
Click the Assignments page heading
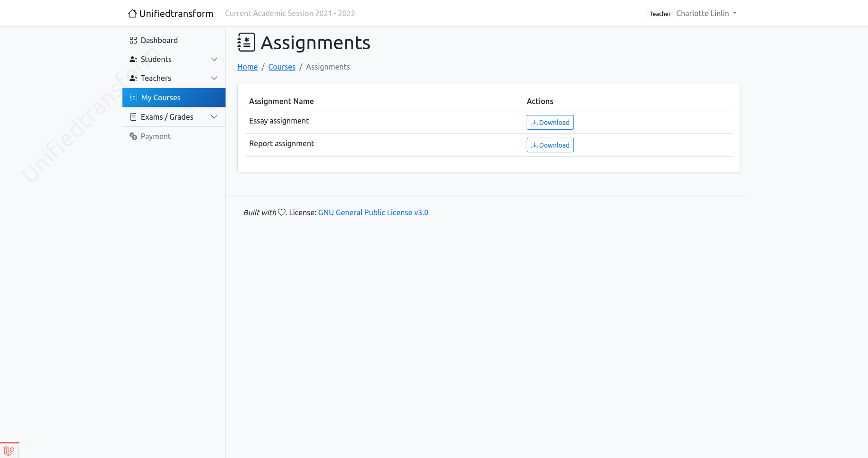click(x=315, y=43)
